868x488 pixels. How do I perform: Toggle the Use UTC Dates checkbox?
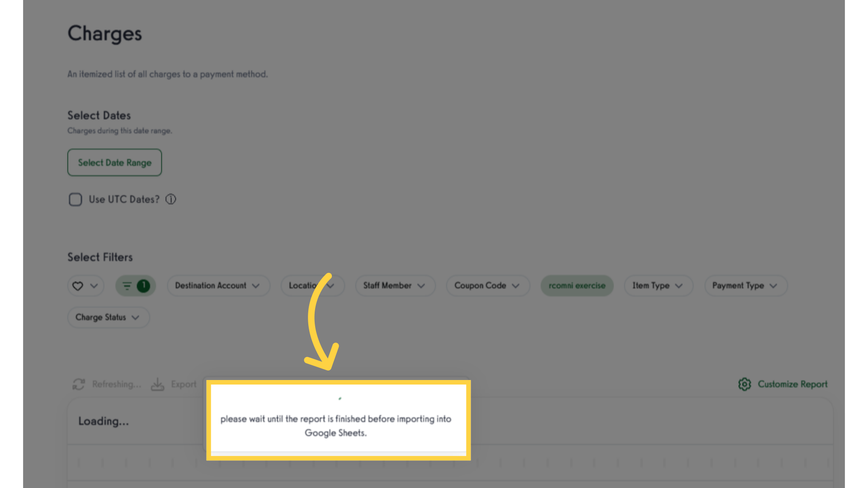(x=75, y=199)
